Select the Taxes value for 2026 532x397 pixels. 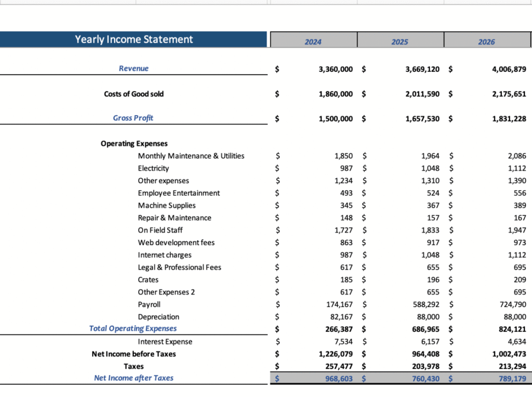click(511, 366)
